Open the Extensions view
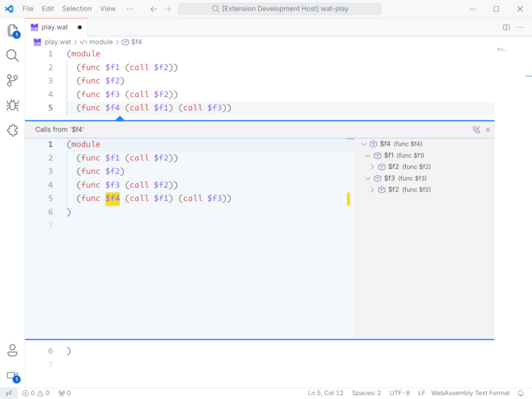Screen dimensions: 532x399 click(x=12, y=130)
